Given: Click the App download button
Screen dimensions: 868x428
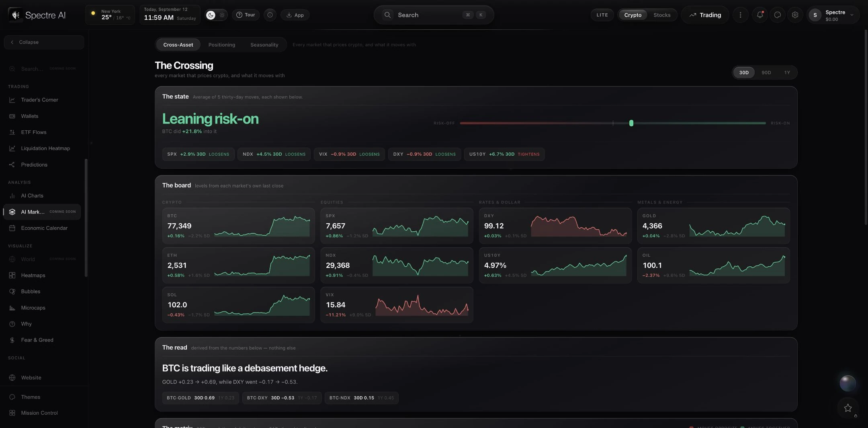Looking at the screenshot, I should click(295, 15).
